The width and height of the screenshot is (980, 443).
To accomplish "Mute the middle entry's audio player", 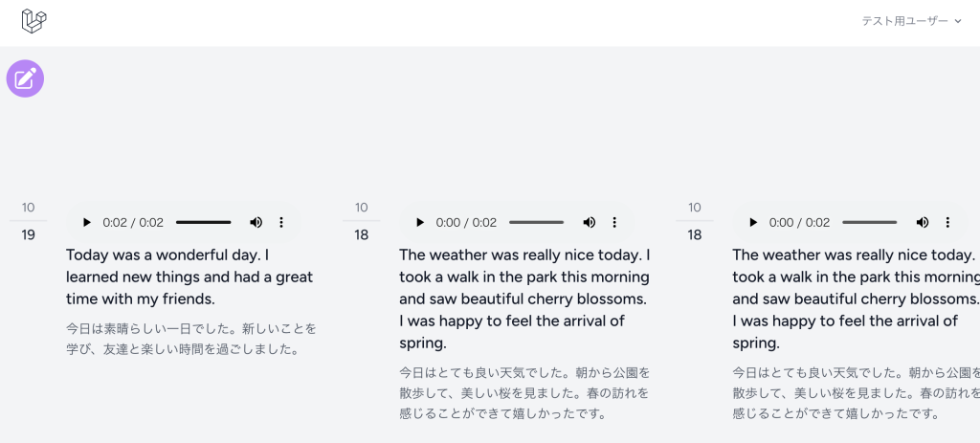I will (589, 222).
